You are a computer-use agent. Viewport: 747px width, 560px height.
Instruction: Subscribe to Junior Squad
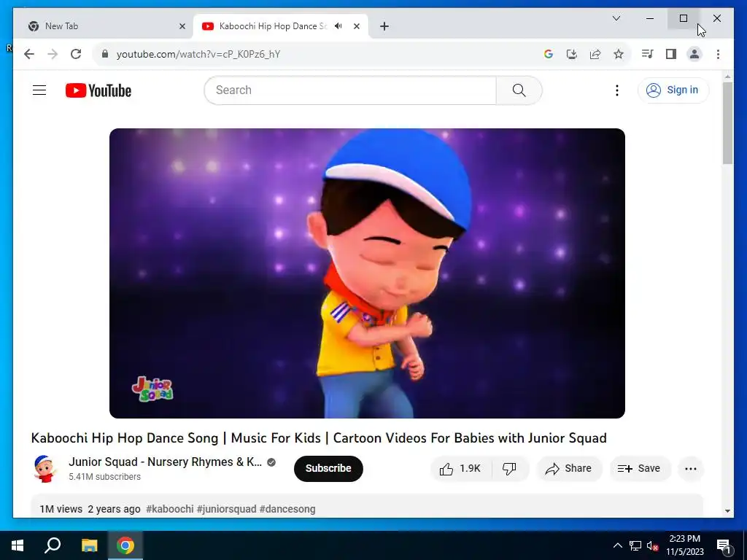pyautogui.click(x=328, y=469)
